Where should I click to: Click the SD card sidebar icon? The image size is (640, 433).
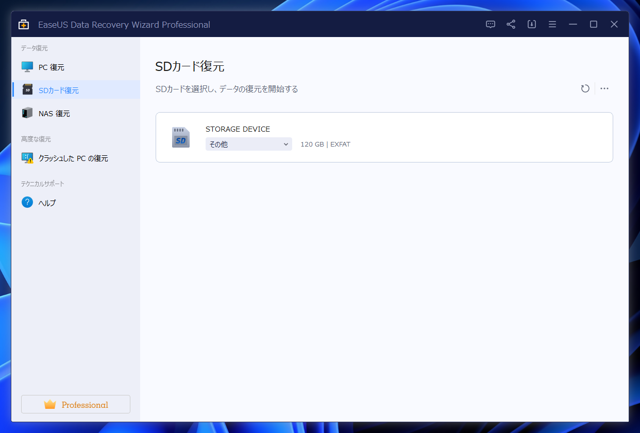[27, 89]
